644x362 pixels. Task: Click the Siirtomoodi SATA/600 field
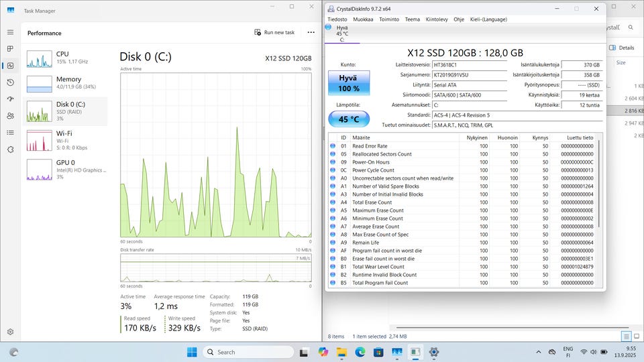pyautogui.click(x=470, y=95)
